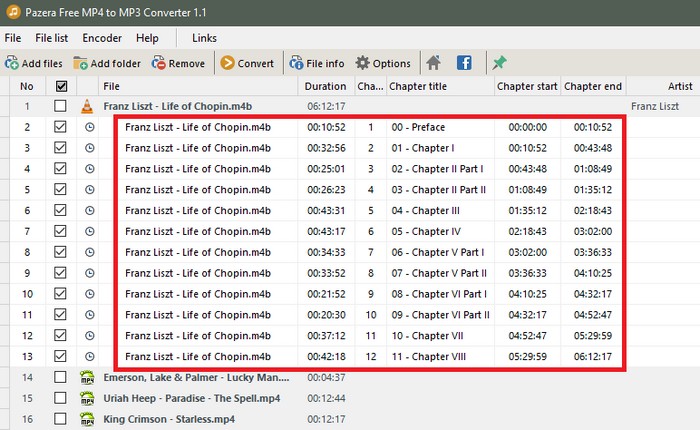
Task: Uncheck the row 10 Chapter VI Part I checkbox
Action: 60,294
